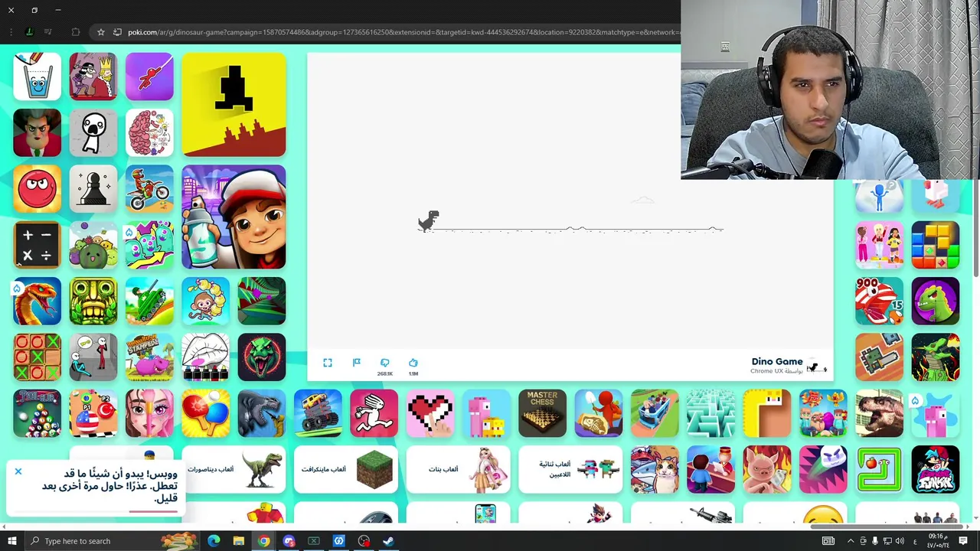Open the Happy Glass game icon
This screenshot has height=551, width=980.
point(37,77)
